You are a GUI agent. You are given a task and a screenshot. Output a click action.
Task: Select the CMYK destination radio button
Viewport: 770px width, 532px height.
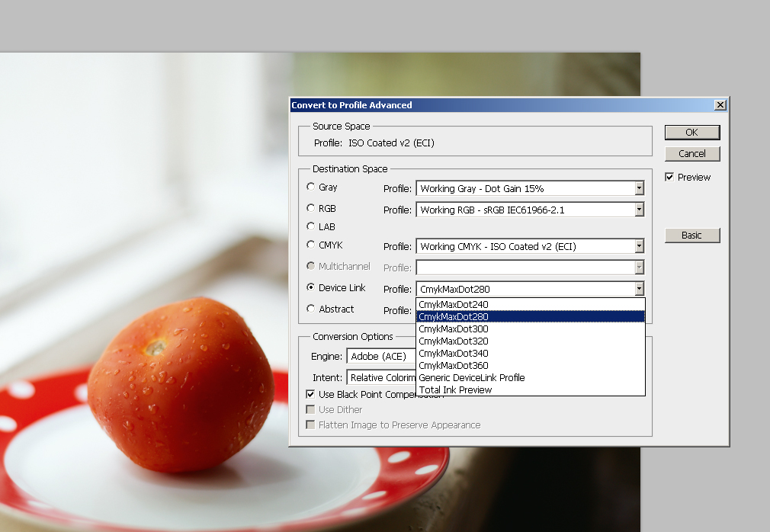(x=310, y=245)
